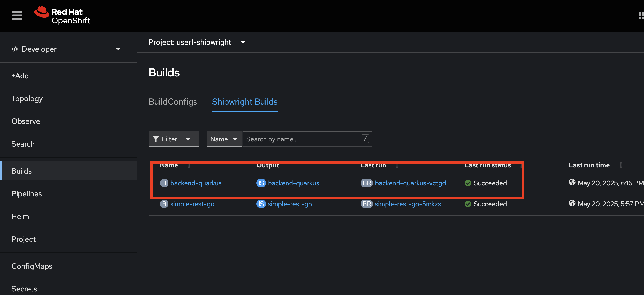This screenshot has width=644, height=295.
Task: Click the May 20, 2025, 5:57 PM timestamp
Action: pos(610,204)
